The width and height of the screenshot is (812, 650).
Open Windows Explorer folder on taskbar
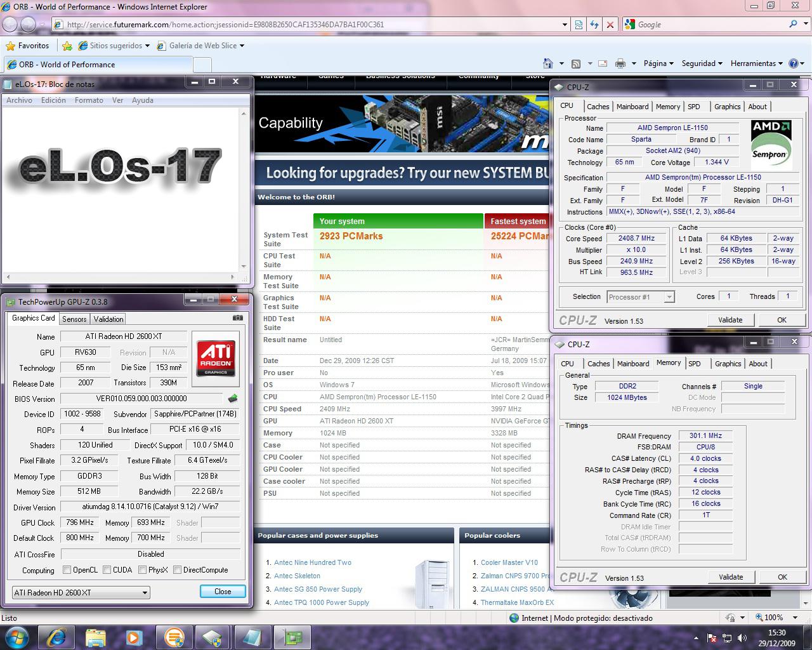pyautogui.click(x=96, y=637)
